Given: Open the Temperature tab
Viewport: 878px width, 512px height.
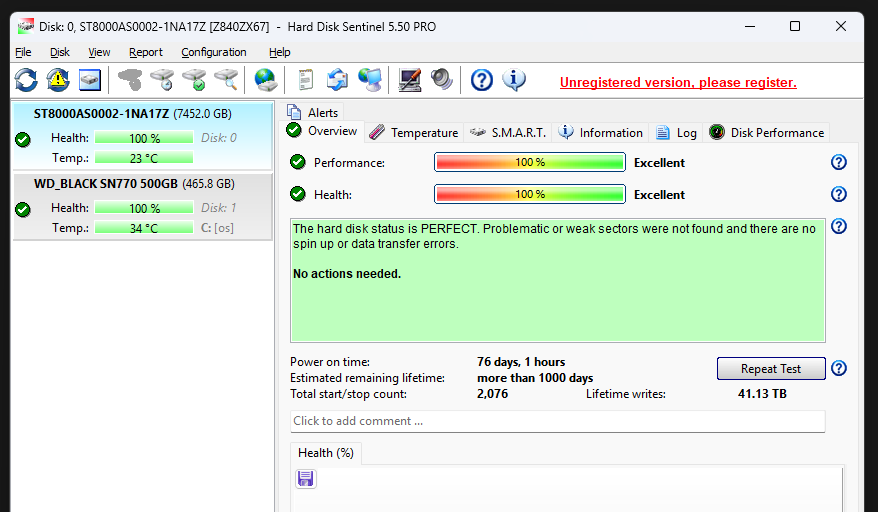Looking at the screenshot, I should click(x=414, y=132).
